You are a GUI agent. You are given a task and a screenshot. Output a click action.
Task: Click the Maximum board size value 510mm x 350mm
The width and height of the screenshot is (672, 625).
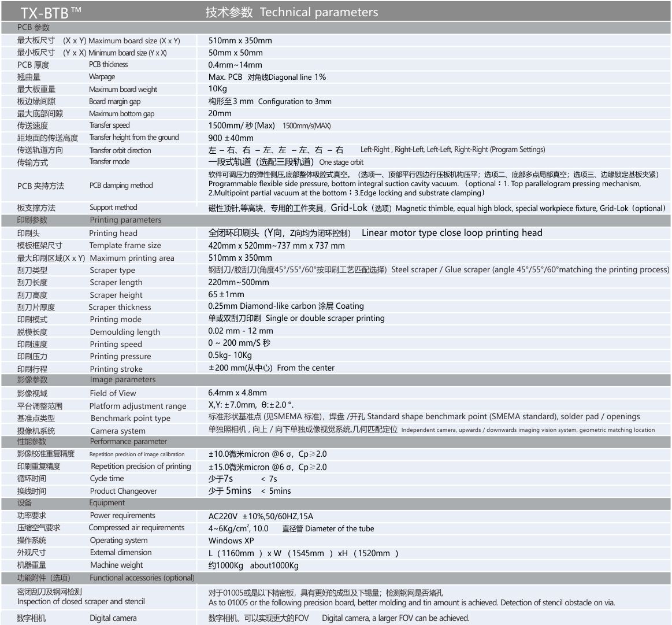pyautogui.click(x=240, y=40)
